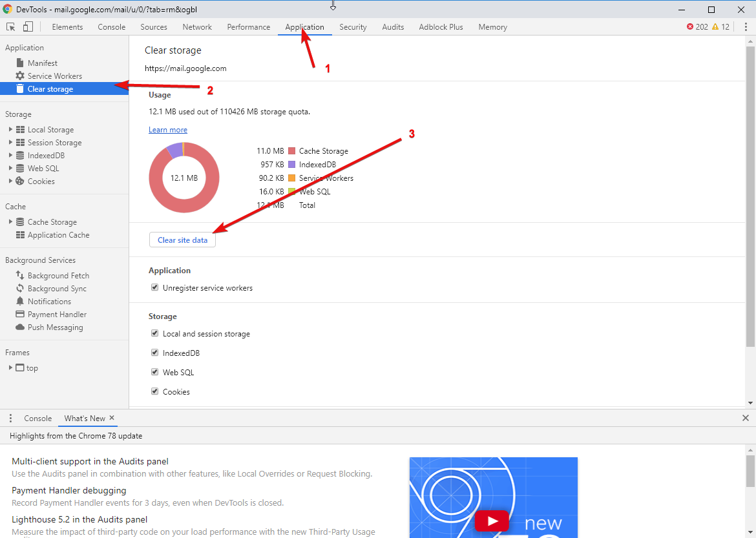The width and height of the screenshot is (756, 538).
Task: Uncheck Unregister service workers checkbox
Action: (x=155, y=287)
